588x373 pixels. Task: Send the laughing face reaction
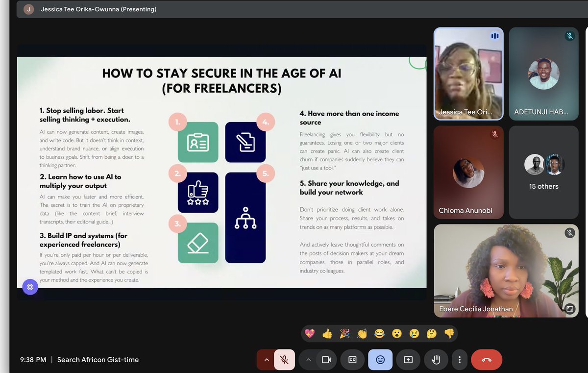[x=380, y=334]
